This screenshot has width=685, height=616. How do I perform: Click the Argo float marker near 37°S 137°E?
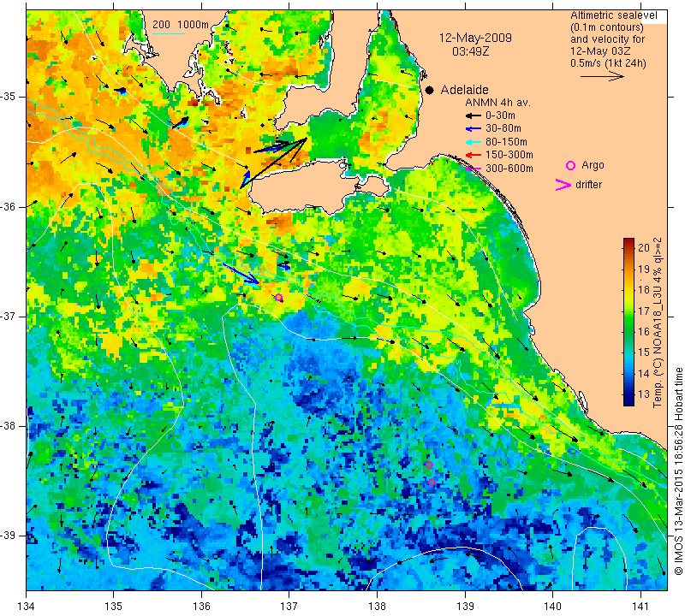coord(279,298)
